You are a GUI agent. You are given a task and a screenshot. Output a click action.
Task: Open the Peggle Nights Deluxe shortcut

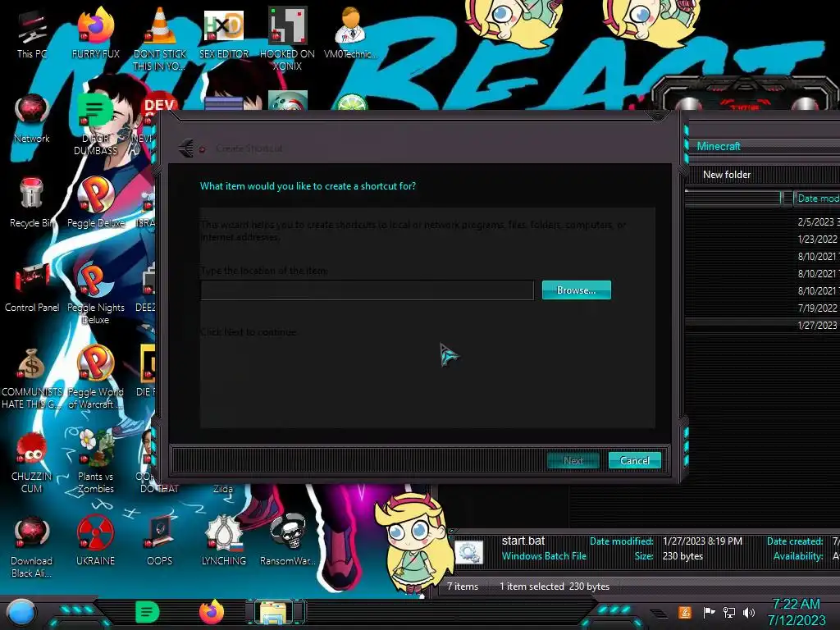click(95, 294)
